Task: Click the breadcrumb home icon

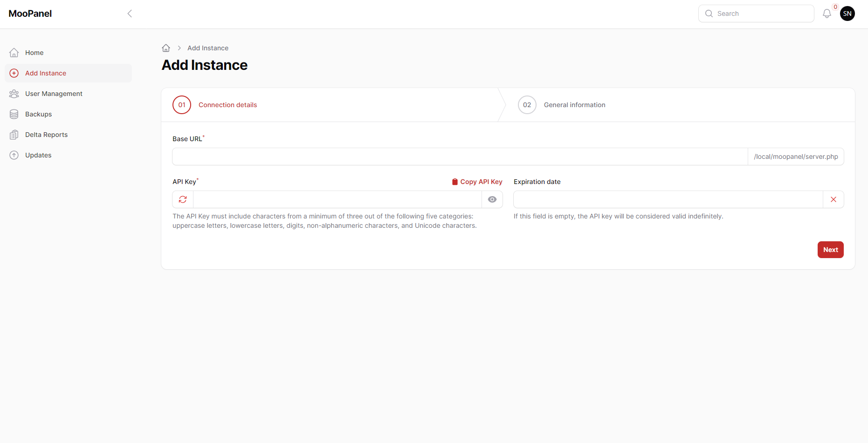Action: coord(166,48)
